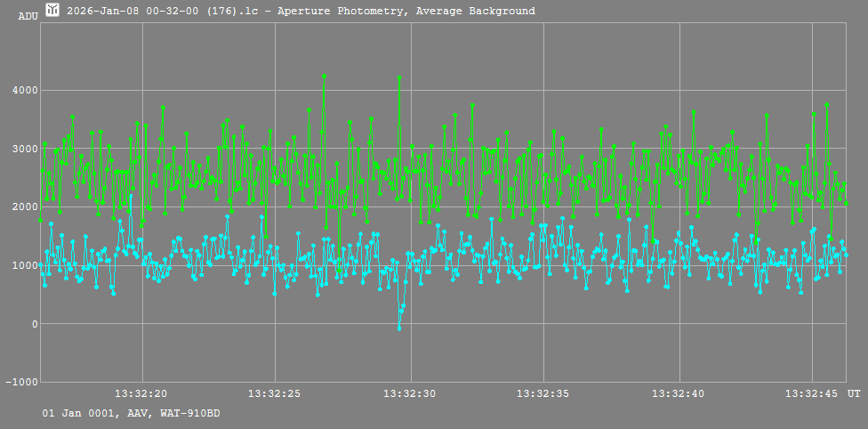Click the 1000 label on the vertical axis
This screenshot has width=868, height=429.
click(x=24, y=265)
